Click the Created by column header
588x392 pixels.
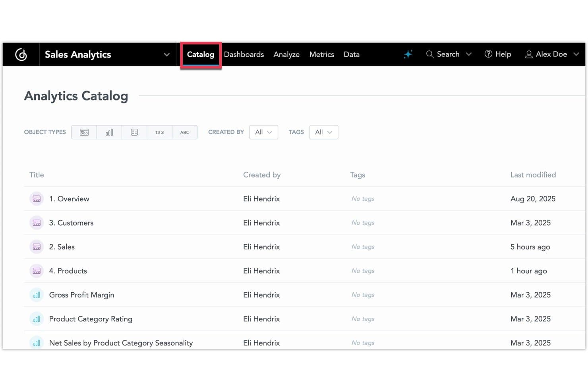pos(262,175)
